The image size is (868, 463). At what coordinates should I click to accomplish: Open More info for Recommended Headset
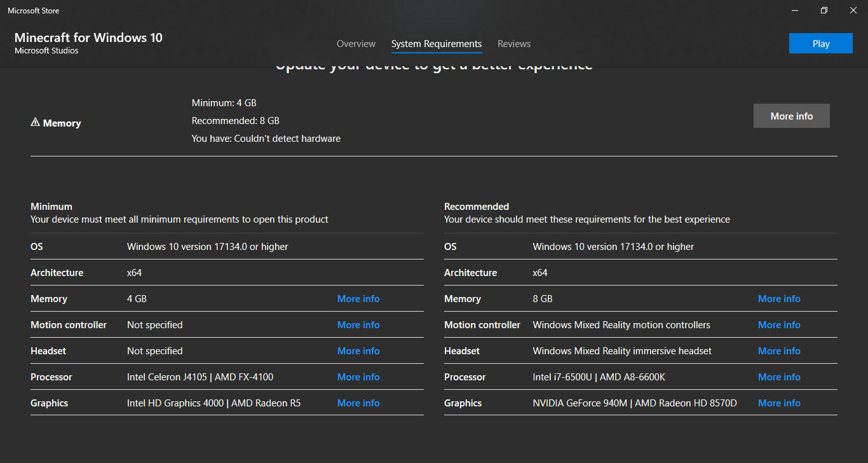pos(779,351)
